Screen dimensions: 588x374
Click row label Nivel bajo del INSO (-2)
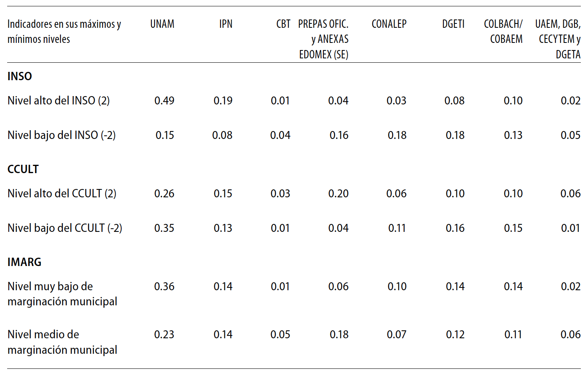click(x=62, y=135)
